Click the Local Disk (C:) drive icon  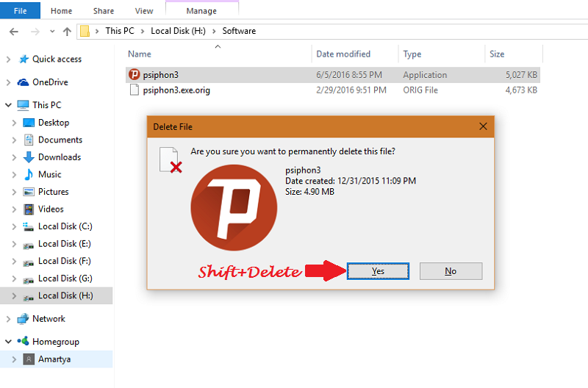tap(28, 226)
